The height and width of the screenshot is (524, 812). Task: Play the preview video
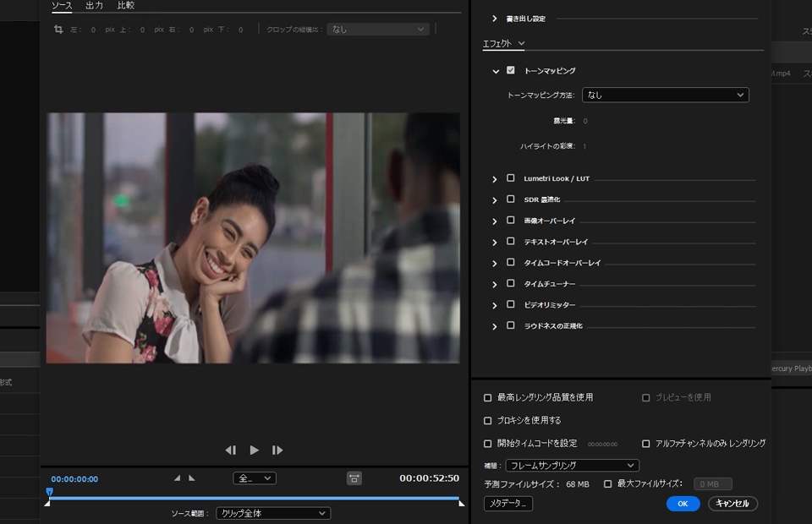tap(254, 450)
